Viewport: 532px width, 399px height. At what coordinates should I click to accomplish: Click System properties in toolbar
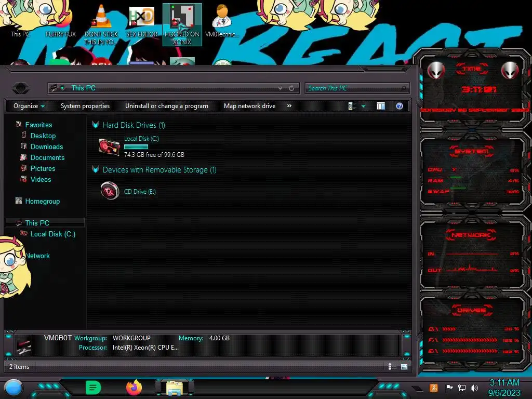coord(85,106)
